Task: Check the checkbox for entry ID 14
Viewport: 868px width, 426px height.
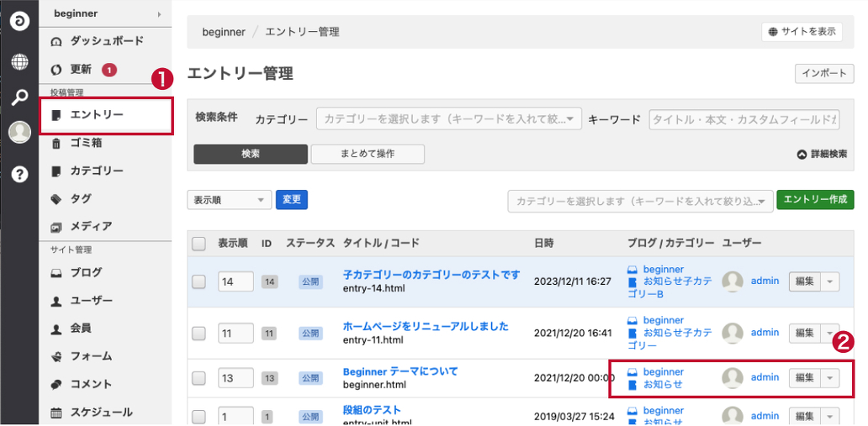Action: 199,282
